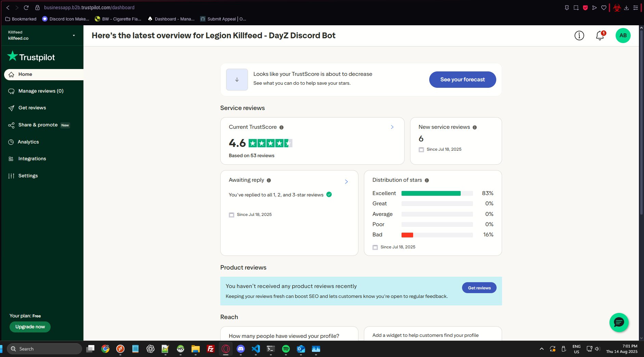
Task: Click the red privacy shield icon
Action: 585,8
